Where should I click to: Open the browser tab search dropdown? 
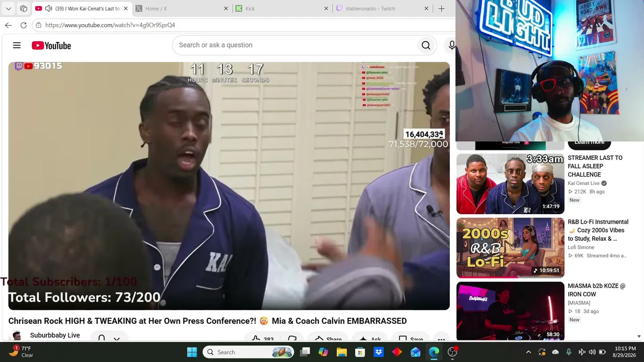8,9
